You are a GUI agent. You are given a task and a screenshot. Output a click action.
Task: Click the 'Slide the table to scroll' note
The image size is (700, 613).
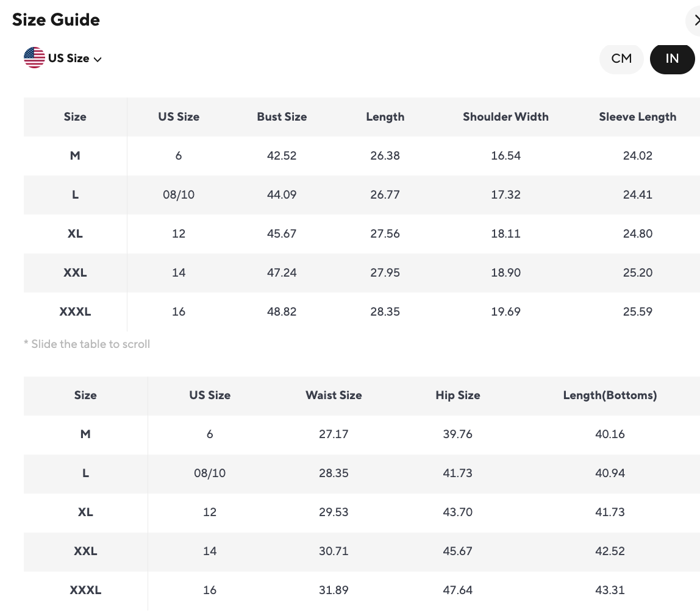(x=87, y=344)
